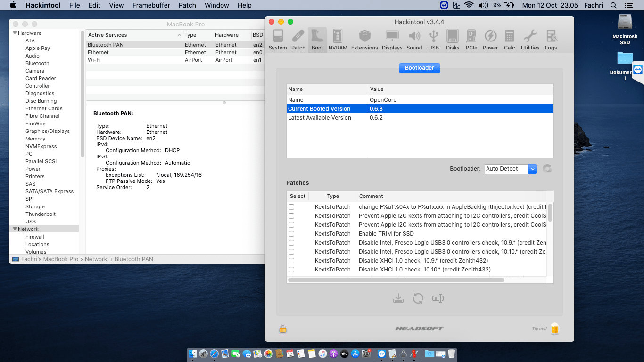
Task: Click the Type column header in Patches table
Action: pyautogui.click(x=333, y=196)
